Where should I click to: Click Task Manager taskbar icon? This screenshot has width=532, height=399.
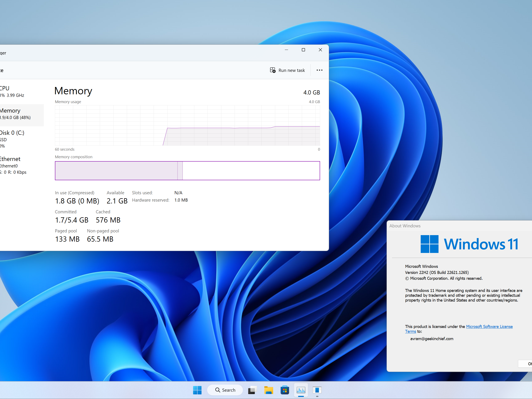[301, 390]
